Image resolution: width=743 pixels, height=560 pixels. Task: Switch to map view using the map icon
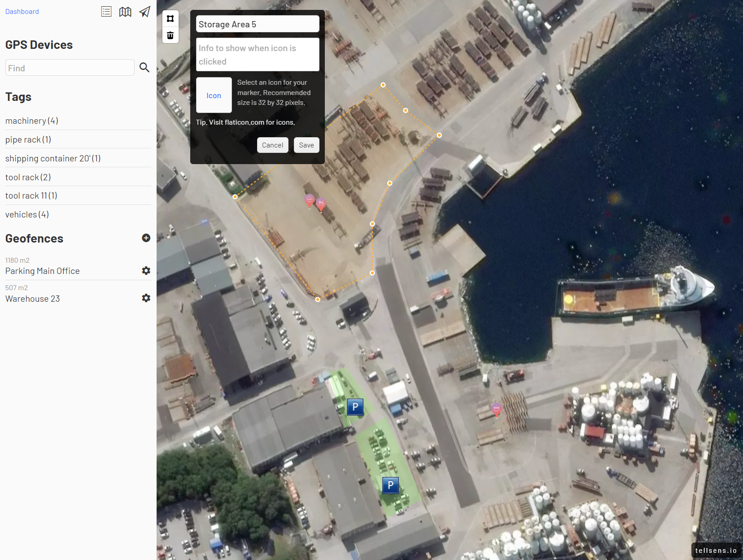point(125,11)
